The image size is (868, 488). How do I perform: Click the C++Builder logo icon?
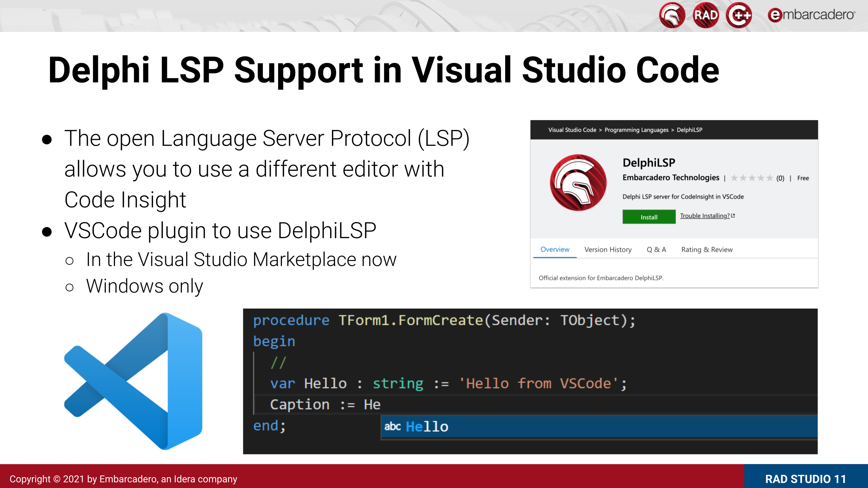(x=739, y=15)
